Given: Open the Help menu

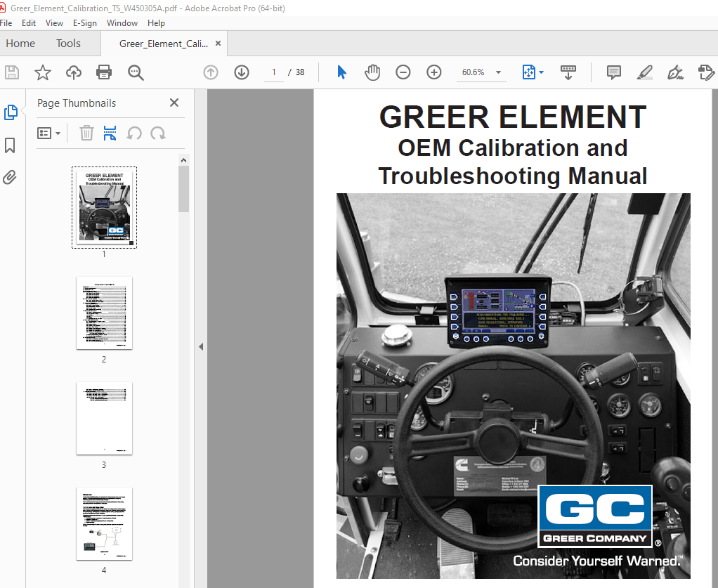Looking at the screenshot, I should [156, 23].
